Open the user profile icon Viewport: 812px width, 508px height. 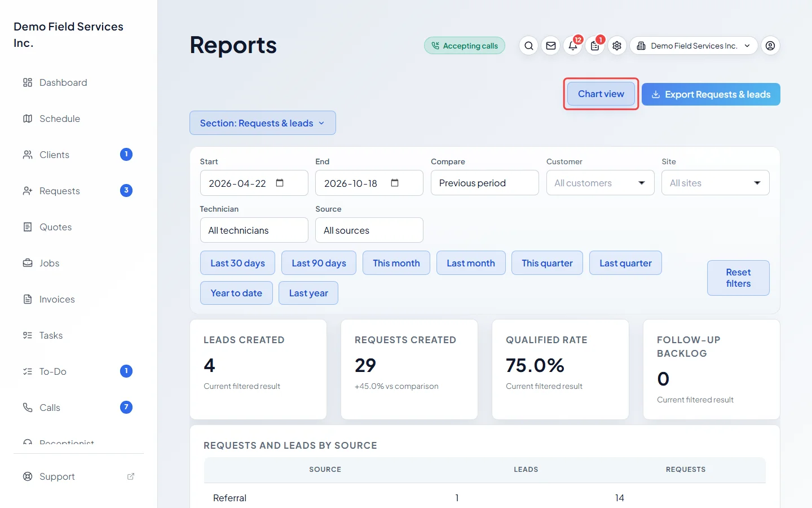click(x=770, y=46)
